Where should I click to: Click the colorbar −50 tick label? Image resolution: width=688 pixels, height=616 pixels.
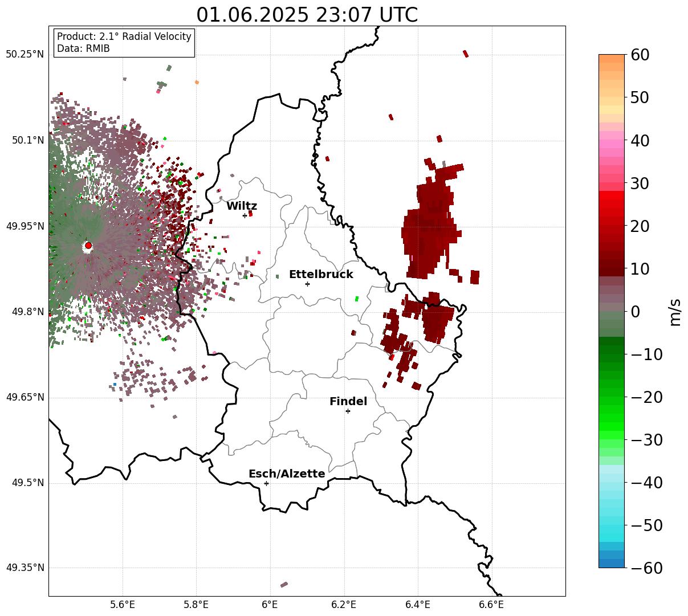coord(646,525)
